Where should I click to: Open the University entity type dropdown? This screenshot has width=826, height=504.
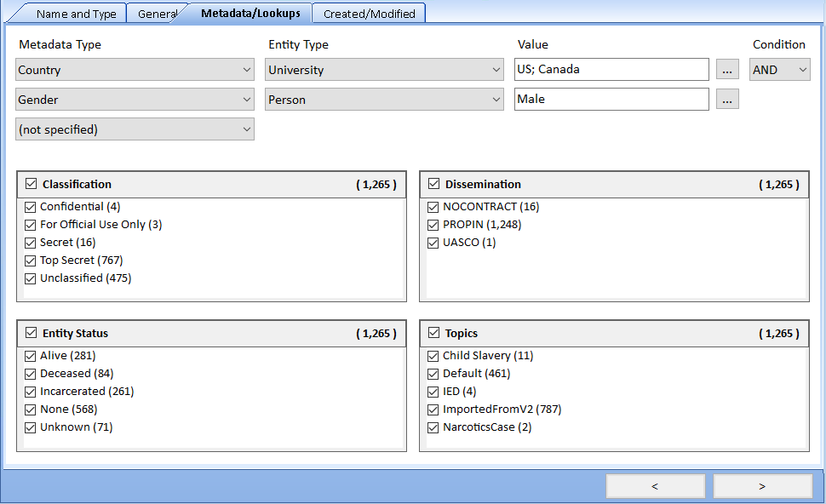[384, 70]
